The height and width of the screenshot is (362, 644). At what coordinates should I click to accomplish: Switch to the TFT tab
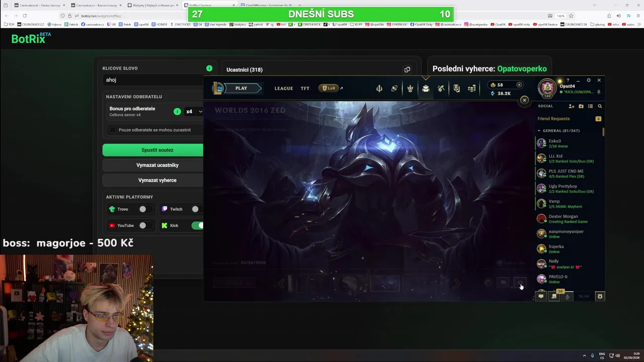305,88
